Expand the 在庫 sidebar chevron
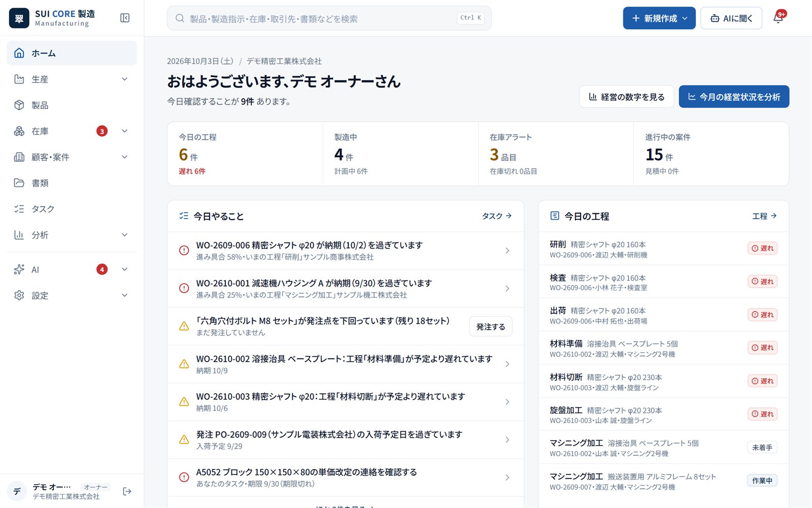The width and height of the screenshot is (812, 508). click(125, 131)
